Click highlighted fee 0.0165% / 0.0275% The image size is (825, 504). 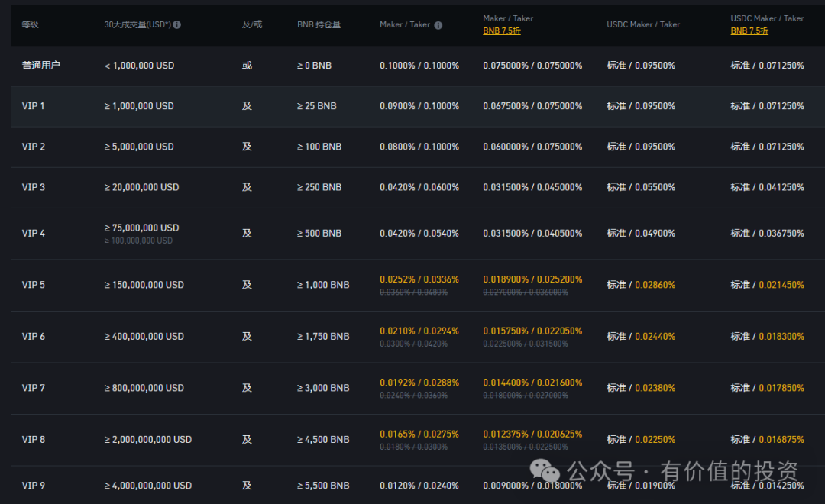(419, 434)
